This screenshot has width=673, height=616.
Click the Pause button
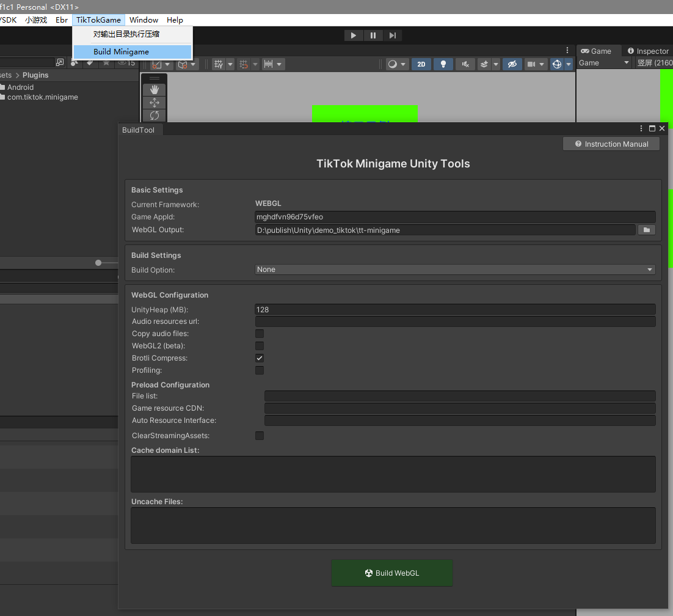point(373,35)
